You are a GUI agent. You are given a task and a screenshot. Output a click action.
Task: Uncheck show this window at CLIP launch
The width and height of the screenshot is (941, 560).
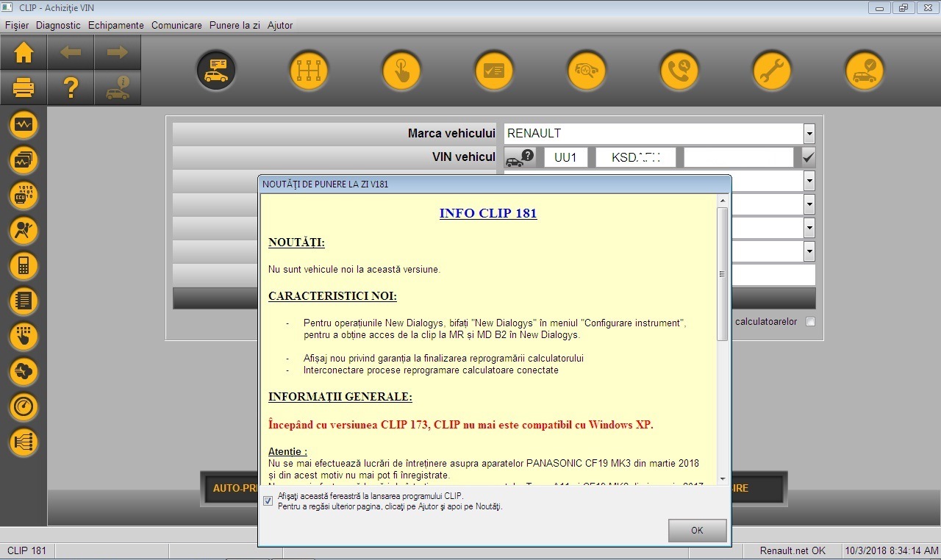click(268, 501)
